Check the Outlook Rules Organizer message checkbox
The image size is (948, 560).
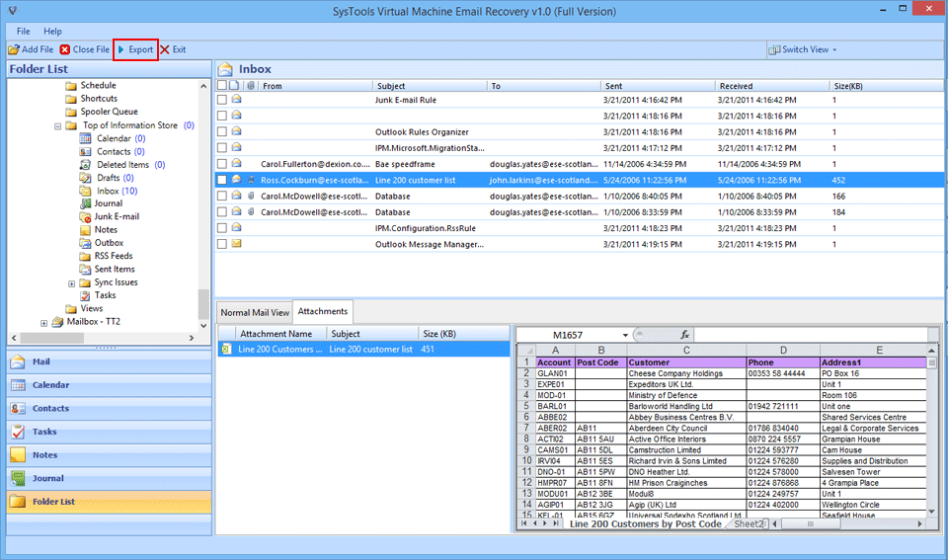click(222, 131)
